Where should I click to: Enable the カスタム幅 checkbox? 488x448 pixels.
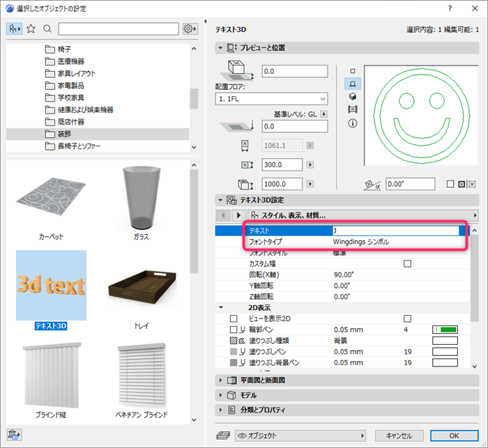tap(407, 264)
